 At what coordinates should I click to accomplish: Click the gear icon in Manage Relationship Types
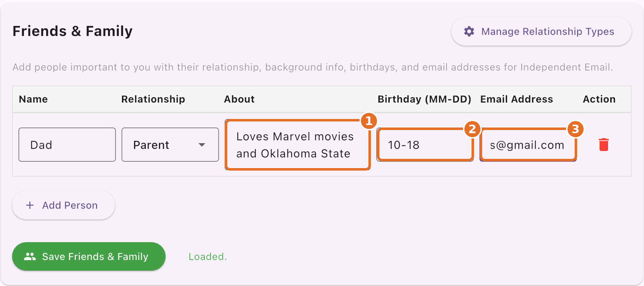click(x=469, y=31)
